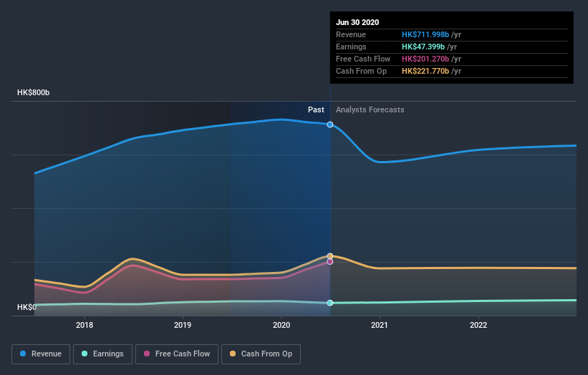Click the Past section label
The image size is (588, 375).
click(316, 109)
